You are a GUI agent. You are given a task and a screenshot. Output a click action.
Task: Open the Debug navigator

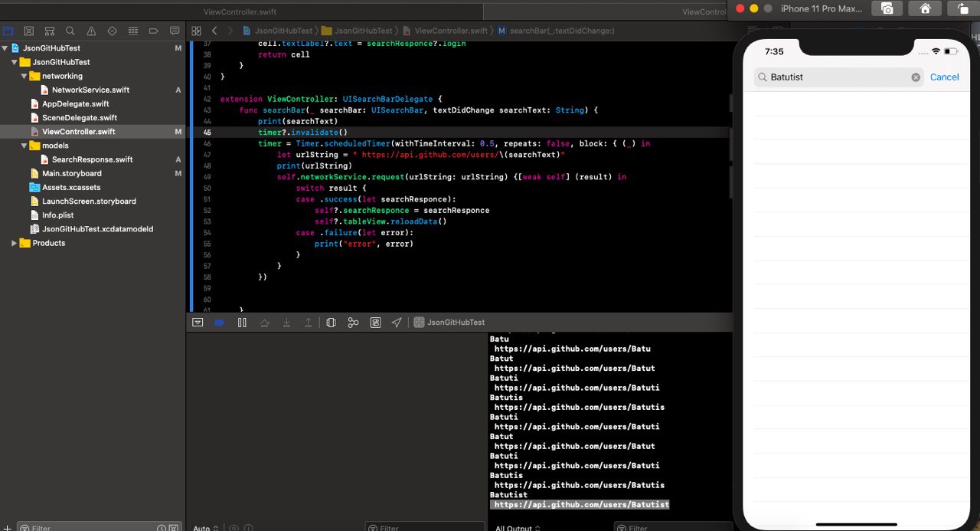[132, 31]
